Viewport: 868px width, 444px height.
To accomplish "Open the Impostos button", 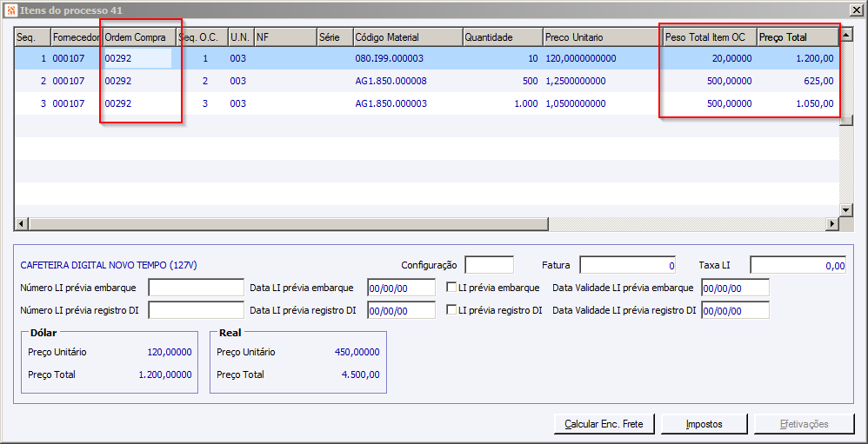I will [x=704, y=424].
